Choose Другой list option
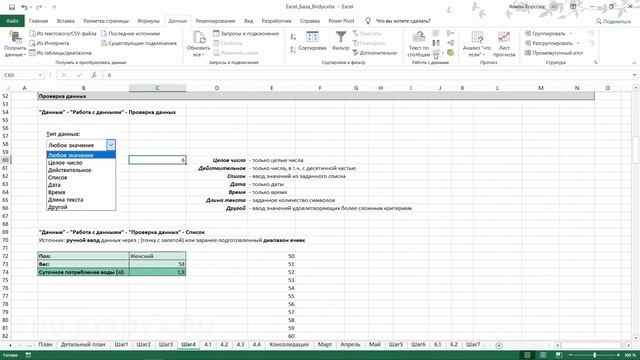 (x=81, y=207)
